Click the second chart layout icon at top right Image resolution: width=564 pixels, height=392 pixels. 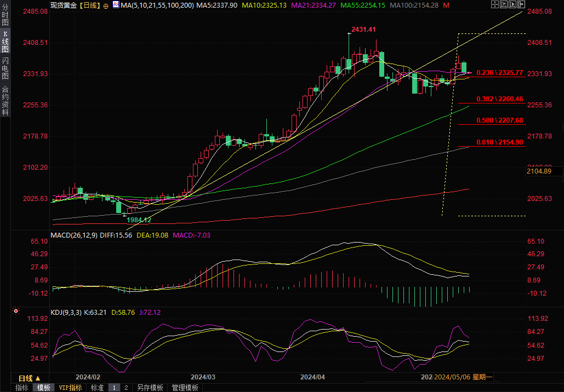coord(503,4)
